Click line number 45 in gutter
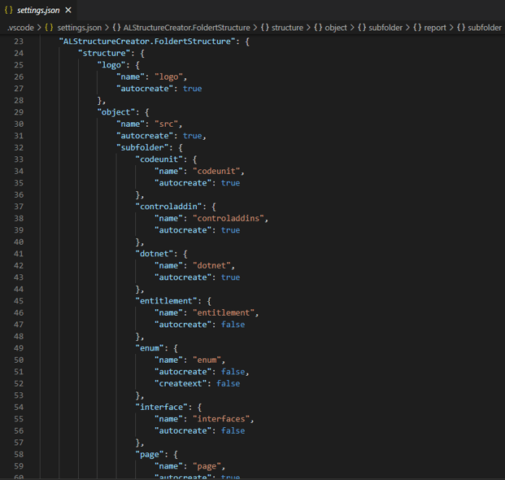Image resolution: width=505 pixels, height=480 pixels. (x=19, y=301)
